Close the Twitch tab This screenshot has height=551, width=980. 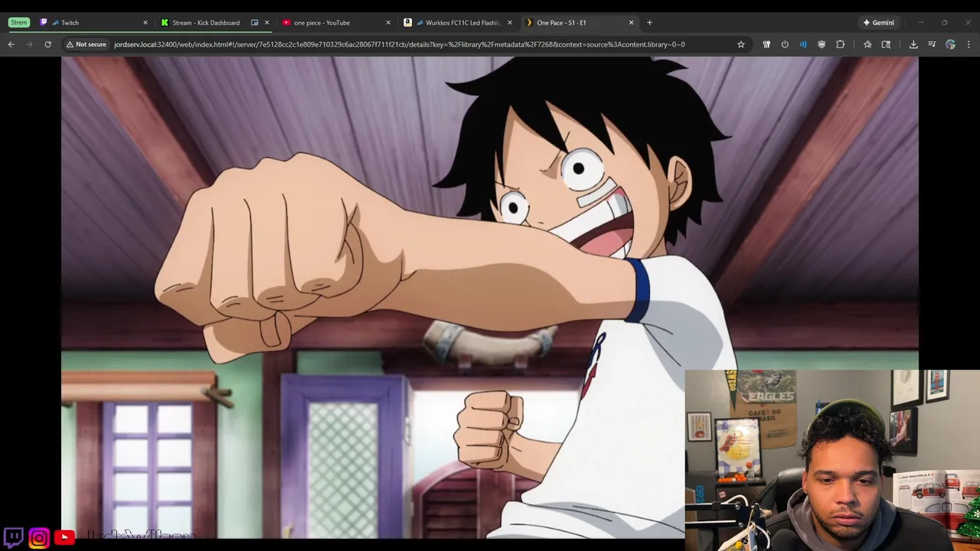[x=145, y=22]
